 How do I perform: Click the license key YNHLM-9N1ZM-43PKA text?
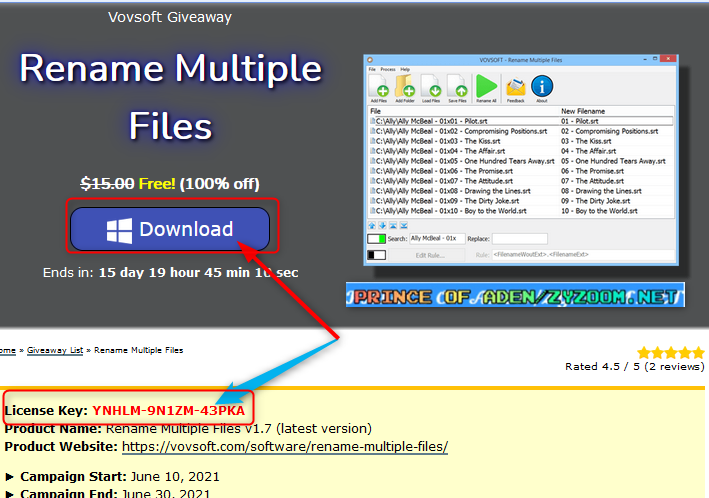[169, 410]
